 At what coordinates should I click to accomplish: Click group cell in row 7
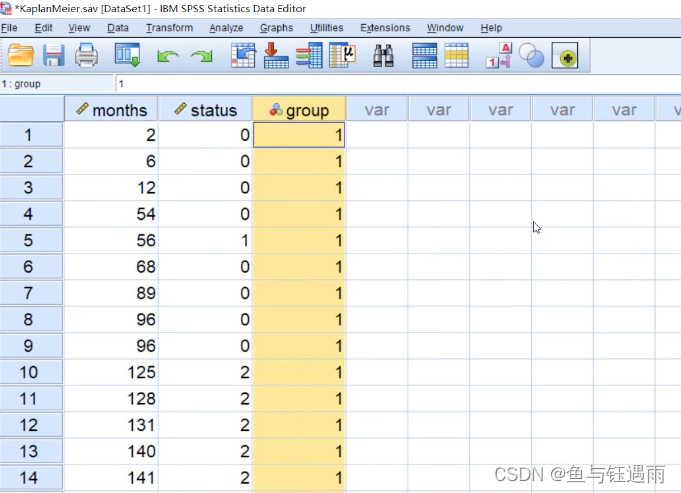pyautogui.click(x=299, y=293)
